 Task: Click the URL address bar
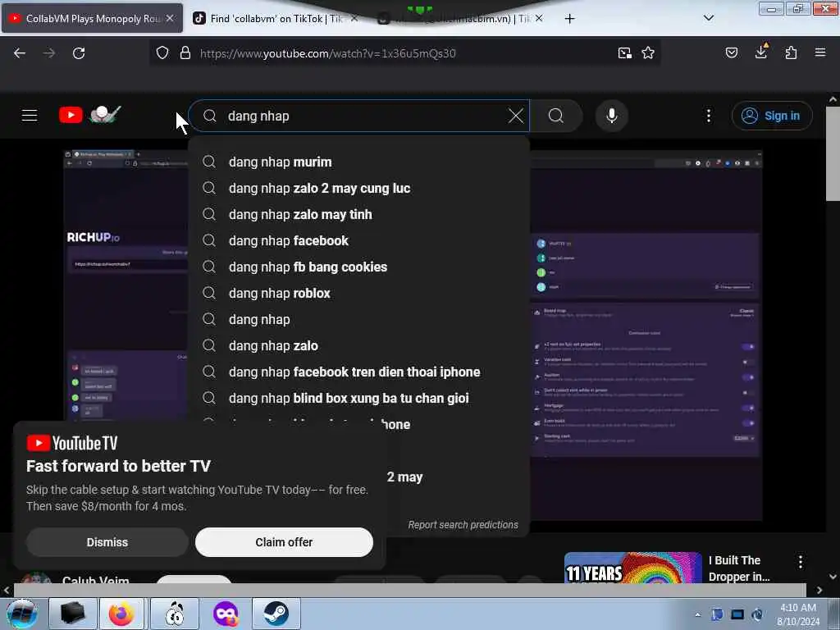coord(404,53)
